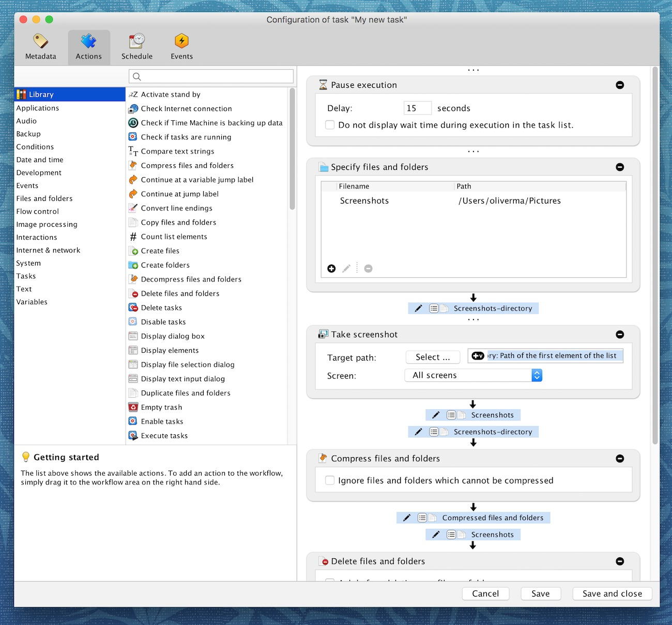
Task: Select the Empty trash action icon
Action: pyautogui.click(x=133, y=407)
